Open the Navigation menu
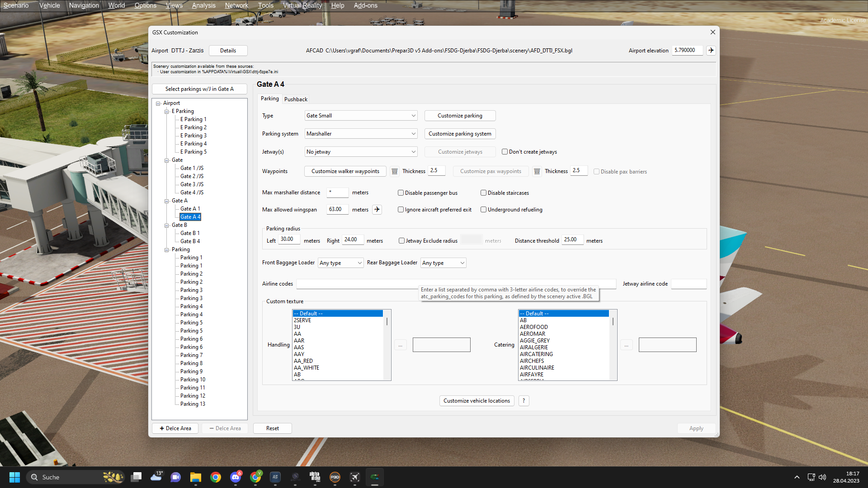 [84, 5]
